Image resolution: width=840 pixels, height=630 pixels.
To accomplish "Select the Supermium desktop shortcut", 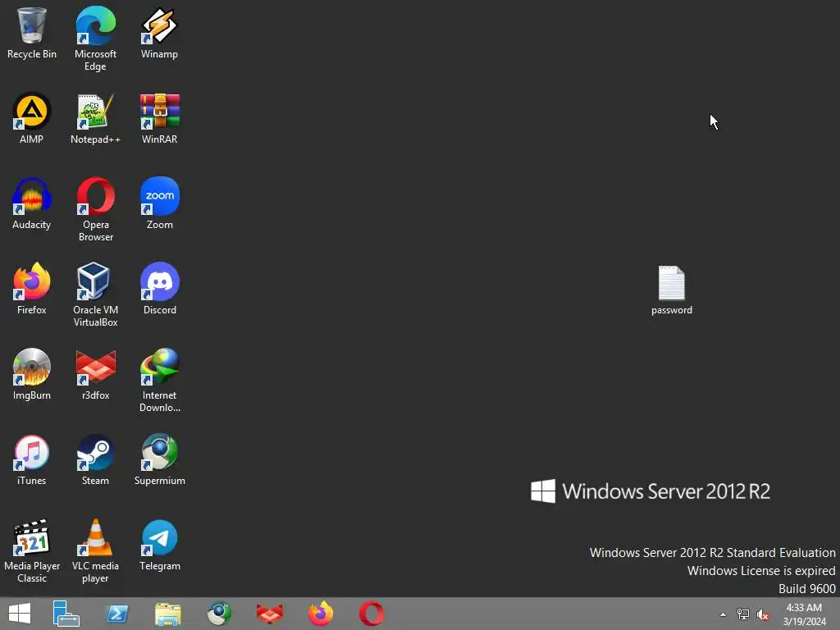I will click(160, 459).
